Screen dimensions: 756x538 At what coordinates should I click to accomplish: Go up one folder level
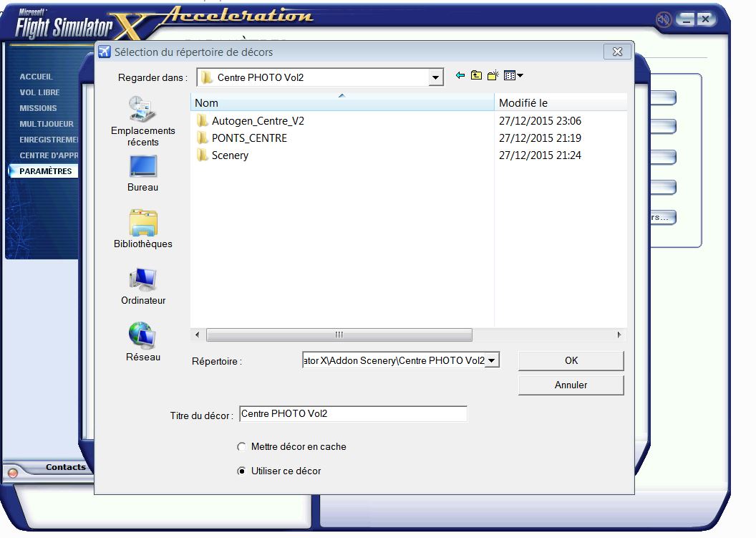point(476,75)
